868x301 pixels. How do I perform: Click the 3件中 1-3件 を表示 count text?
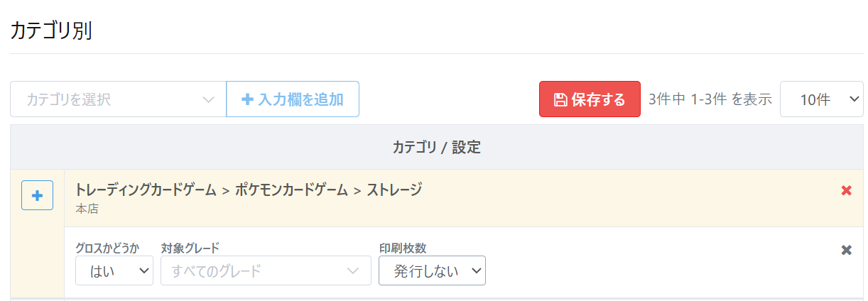(710, 99)
